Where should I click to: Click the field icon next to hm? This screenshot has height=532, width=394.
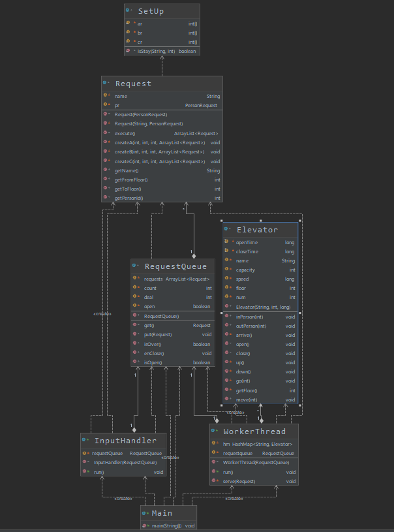click(214, 443)
